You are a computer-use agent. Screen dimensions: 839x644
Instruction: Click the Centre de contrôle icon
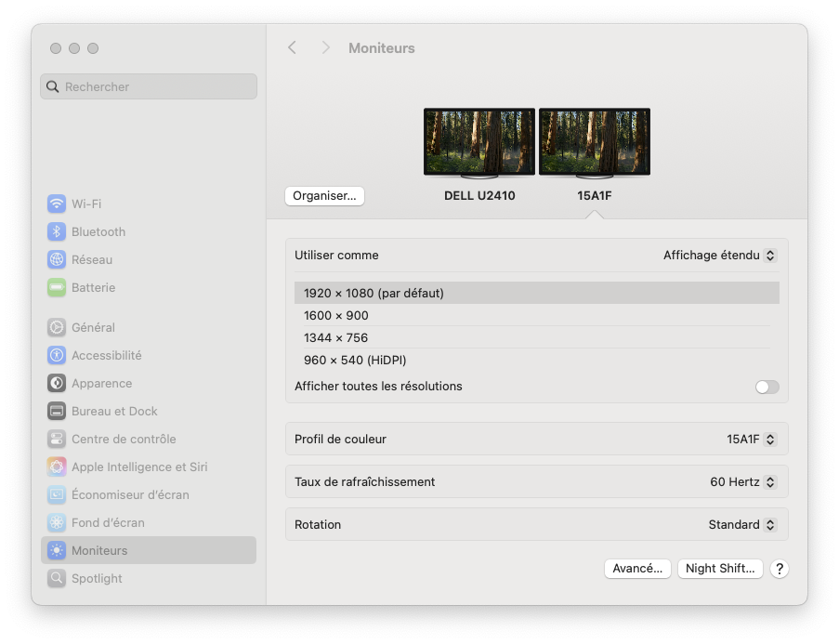pyautogui.click(x=57, y=439)
